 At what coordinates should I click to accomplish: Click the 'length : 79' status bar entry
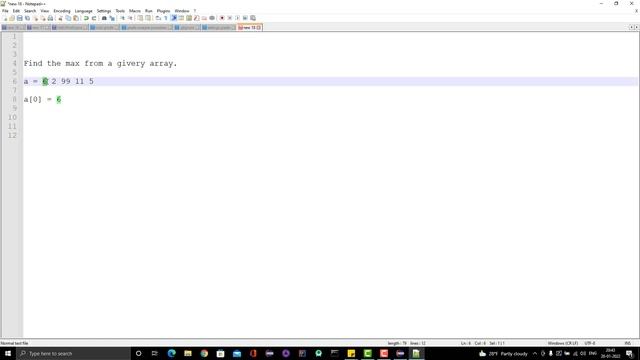(x=397, y=343)
